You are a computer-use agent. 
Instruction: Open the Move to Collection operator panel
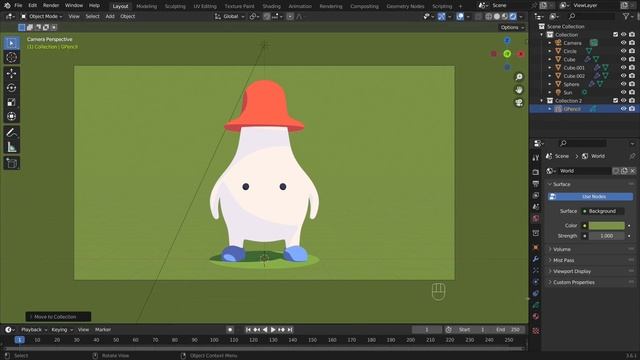58,317
